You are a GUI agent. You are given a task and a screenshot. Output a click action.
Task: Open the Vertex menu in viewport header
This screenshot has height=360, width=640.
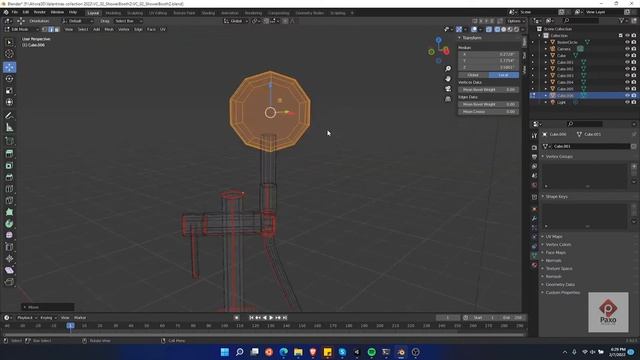tap(124, 29)
